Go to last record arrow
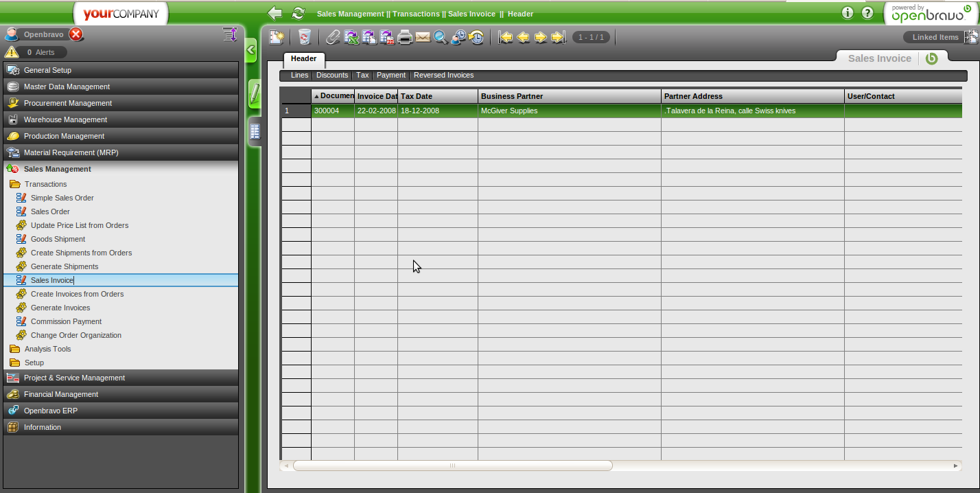 (558, 37)
